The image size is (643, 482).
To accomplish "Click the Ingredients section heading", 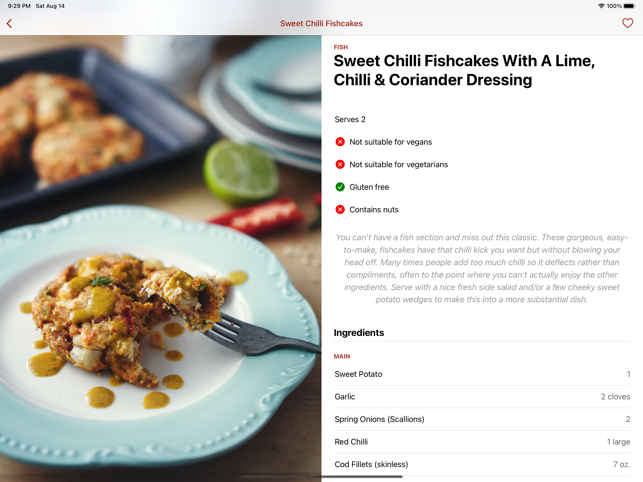I will pyautogui.click(x=359, y=333).
